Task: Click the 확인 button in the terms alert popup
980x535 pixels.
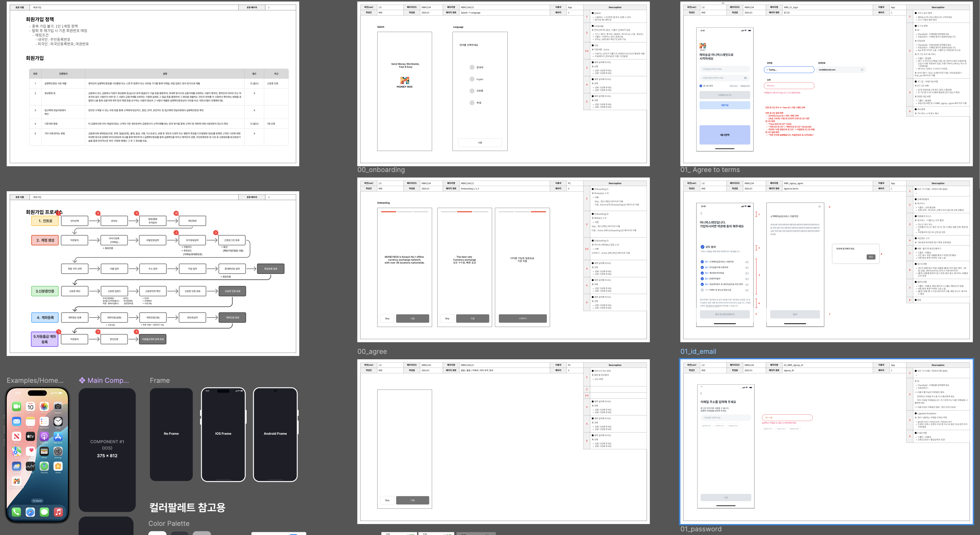Action: click(x=871, y=257)
